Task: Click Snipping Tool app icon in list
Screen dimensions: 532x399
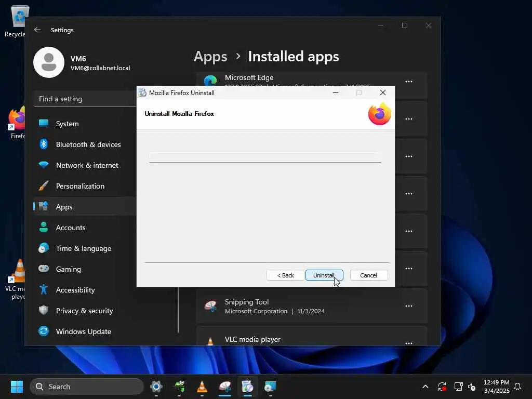Action: [210, 306]
